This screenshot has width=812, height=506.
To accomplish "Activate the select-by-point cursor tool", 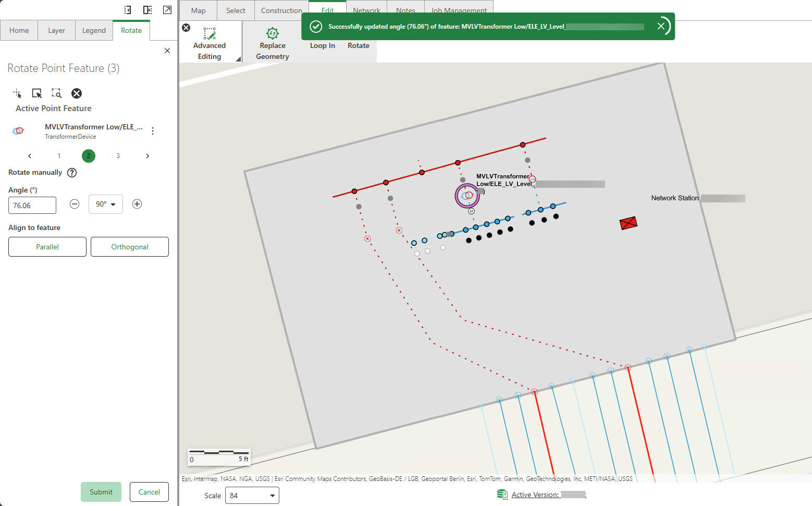I will [x=17, y=93].
